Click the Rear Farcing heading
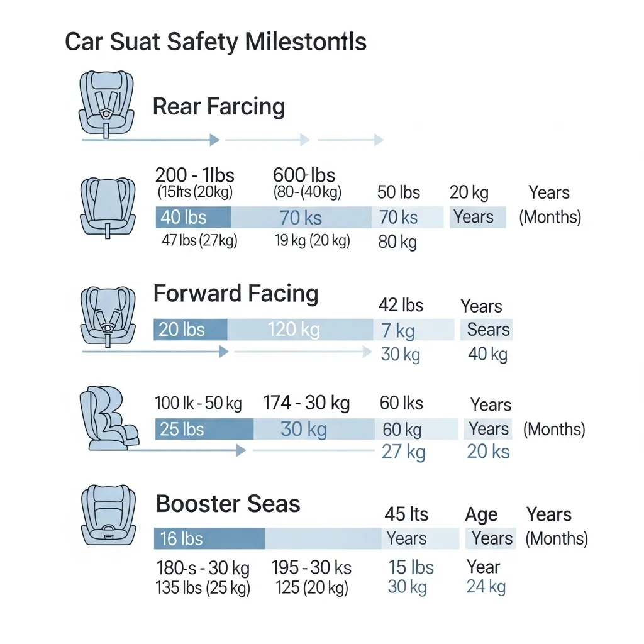The image size is (644, 644). (219, 106)
